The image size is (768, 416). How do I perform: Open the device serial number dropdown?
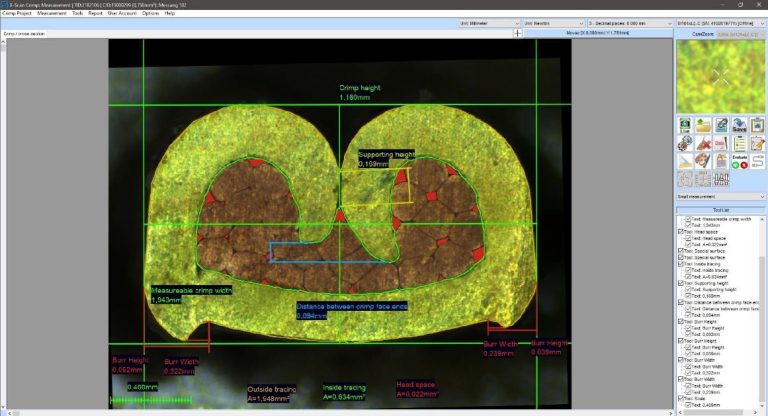tap(720, 23)
